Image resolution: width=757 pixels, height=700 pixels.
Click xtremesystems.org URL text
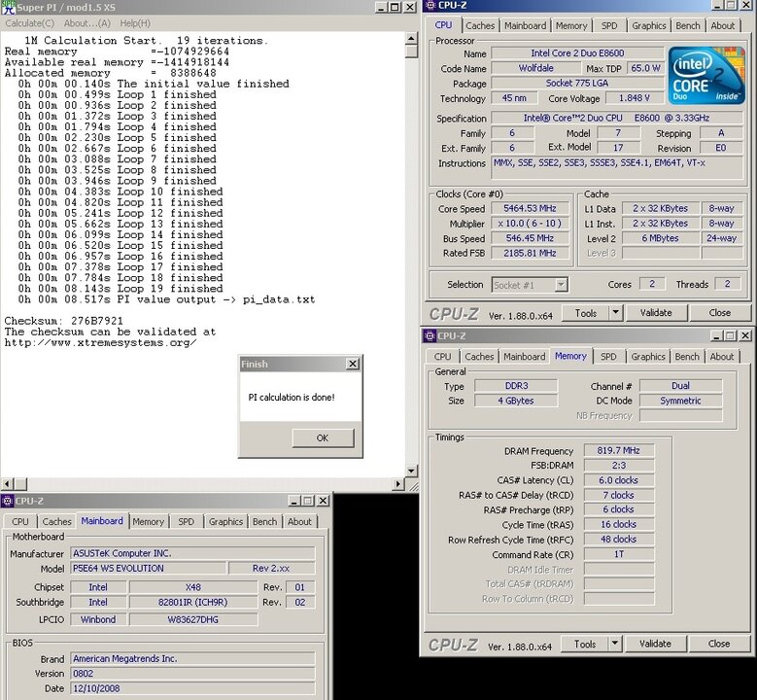(x=100, y=342)
